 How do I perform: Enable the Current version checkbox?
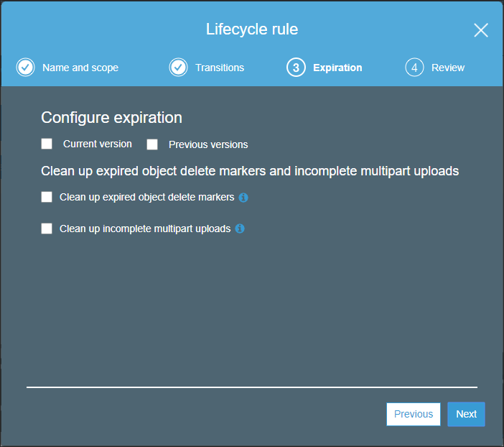click(47, 144)
